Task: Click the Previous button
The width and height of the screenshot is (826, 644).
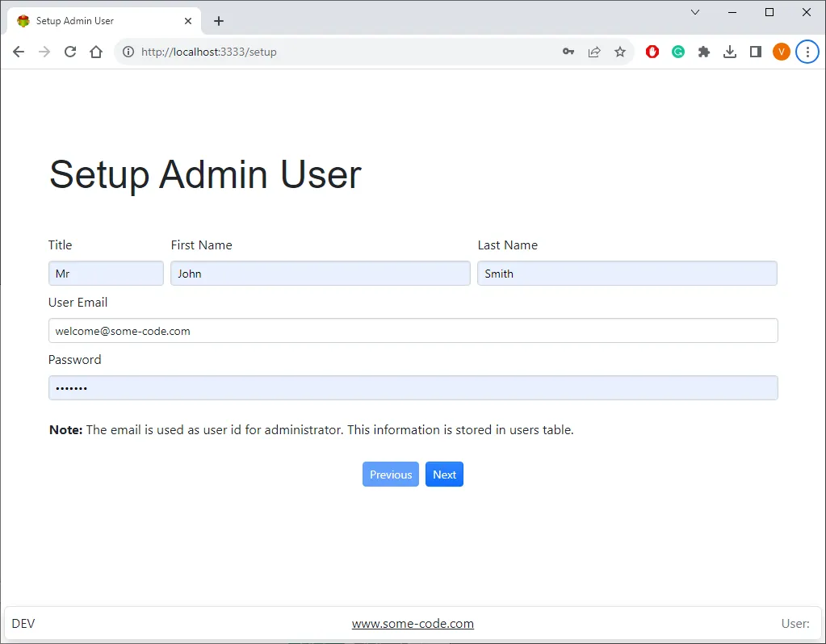Action: [390, 474]
